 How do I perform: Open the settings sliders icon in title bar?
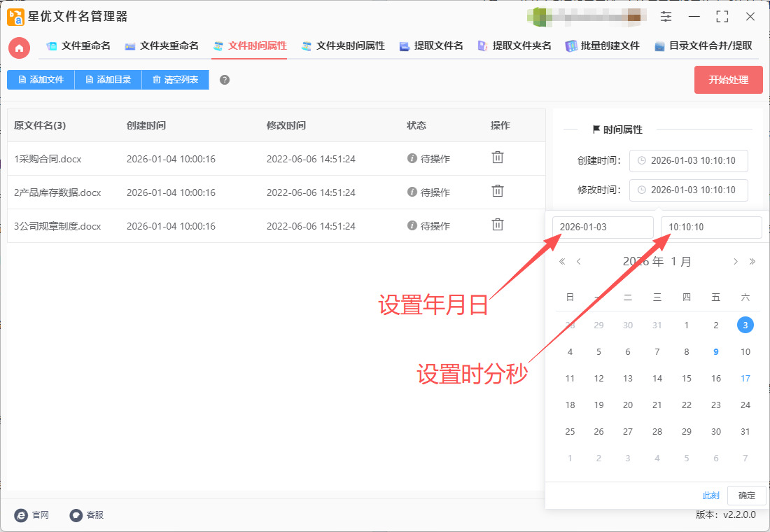point(666,17)
